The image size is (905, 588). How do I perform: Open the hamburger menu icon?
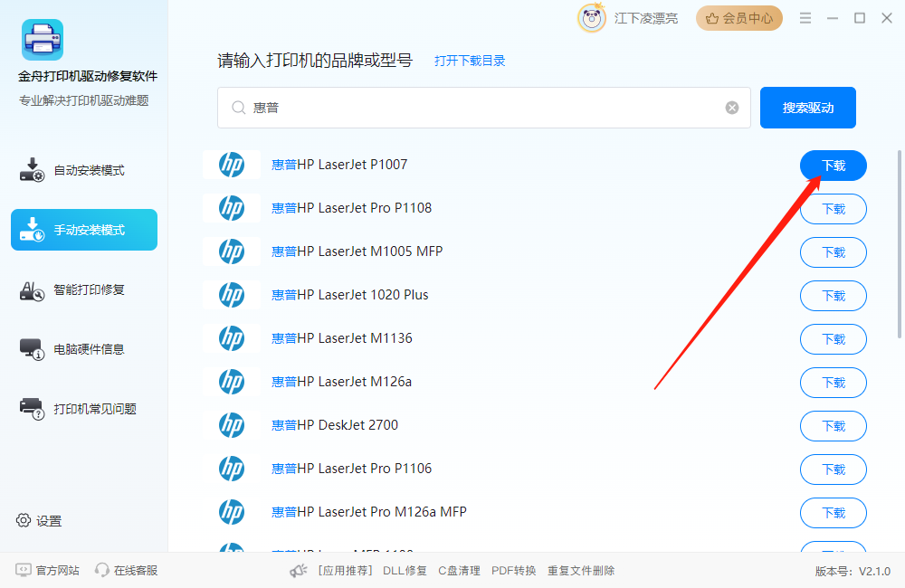click(x=805, y=18)
